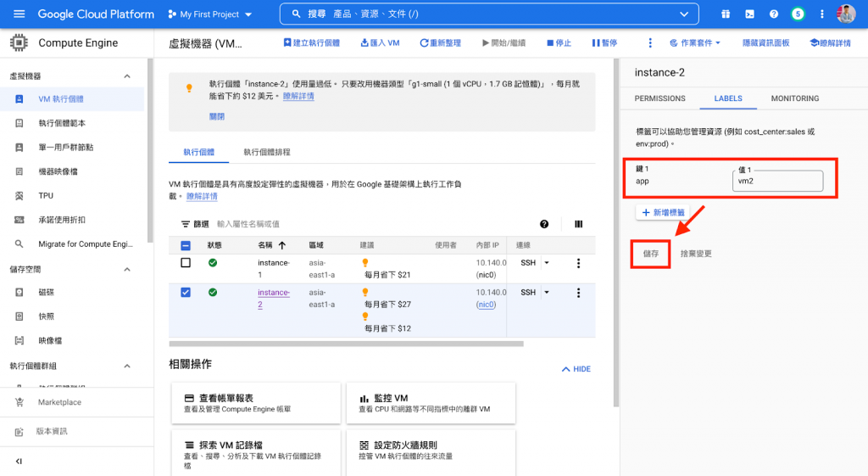Open 查看帳單報表 billing report card
Screen dimensions: 868x476
pyautogui.click(x=256, y=403)
